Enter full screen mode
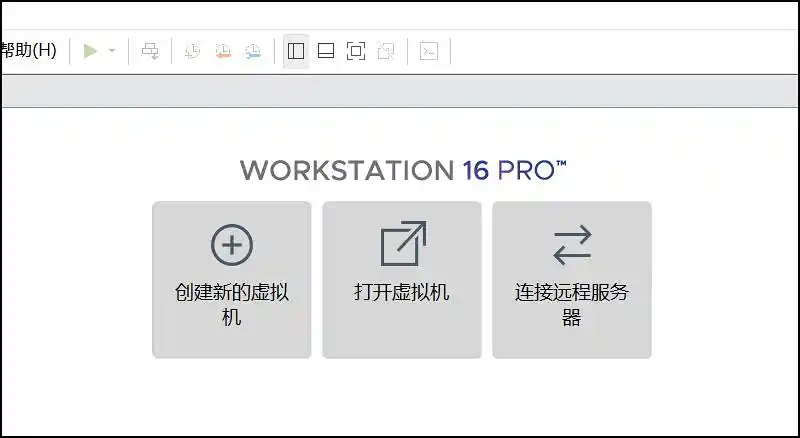 point(356,51)
